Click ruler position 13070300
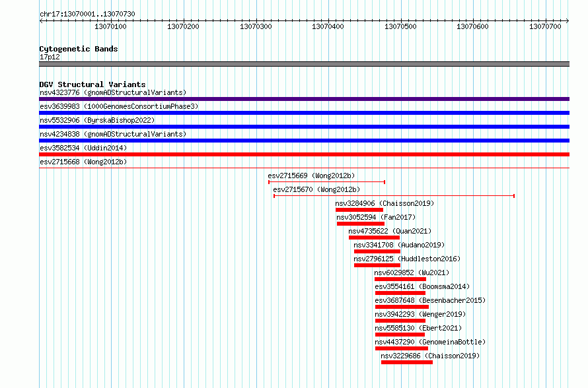The height and width of the screenshot is (388, 588). coord(256,26)
